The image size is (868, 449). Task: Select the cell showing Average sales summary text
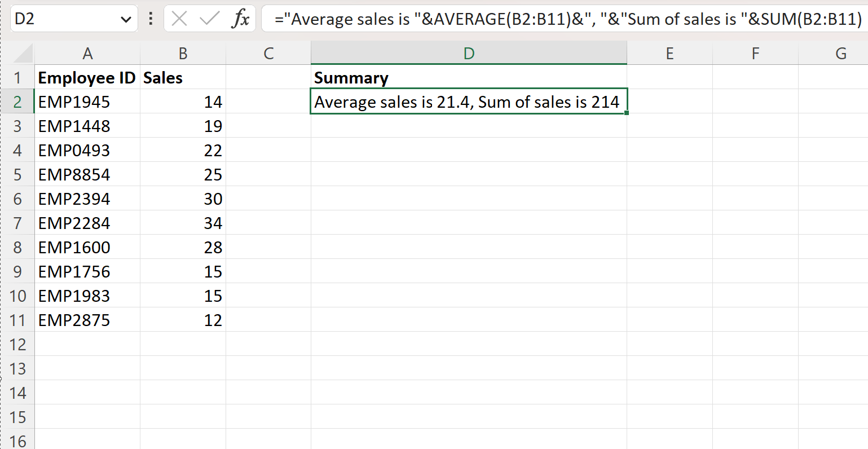469,102
